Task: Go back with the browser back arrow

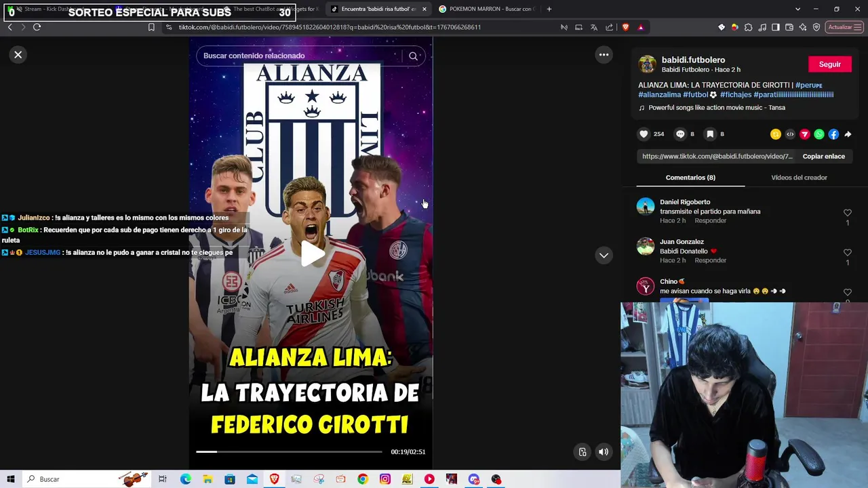Action: (9, 27)
